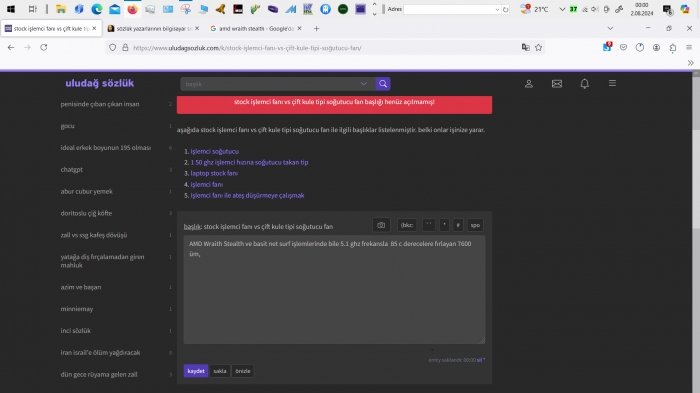The width and height of the screenshot is (700, 393).
Task: Open Windows Start menu
Action: [x=11, y=9]
